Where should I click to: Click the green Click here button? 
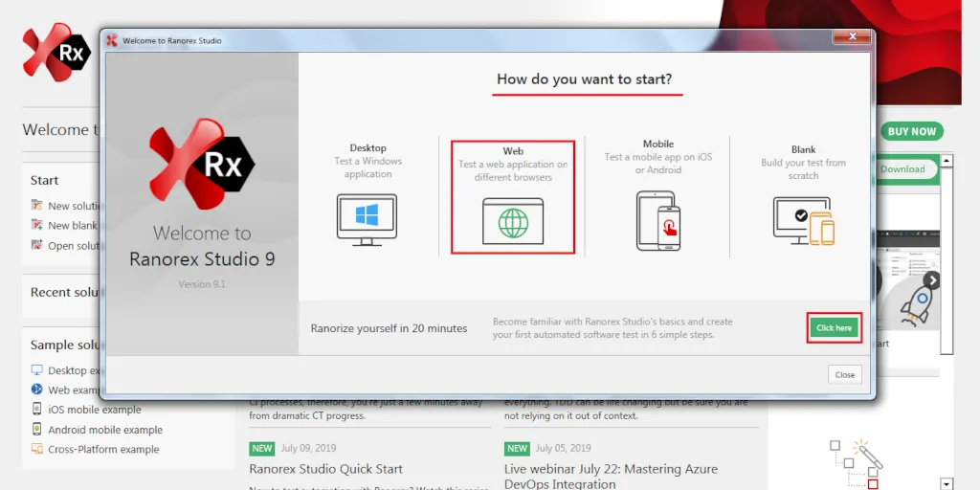pos(834,327)
